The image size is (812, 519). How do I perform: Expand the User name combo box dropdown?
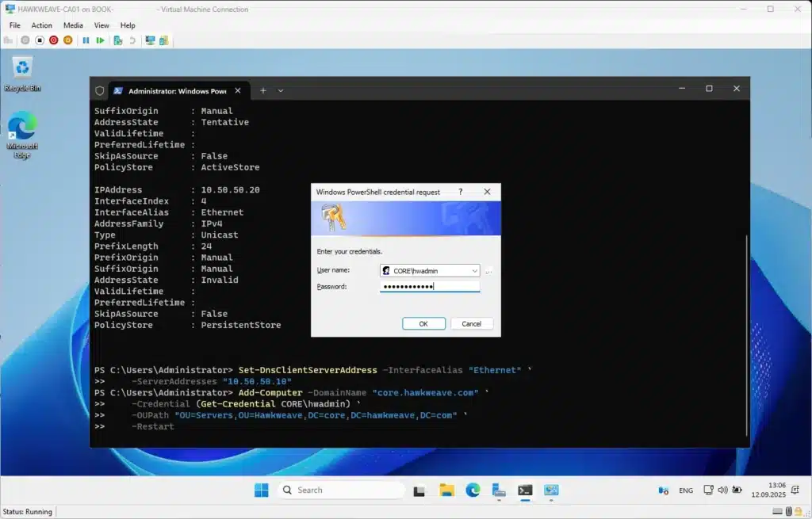point(473,270)
